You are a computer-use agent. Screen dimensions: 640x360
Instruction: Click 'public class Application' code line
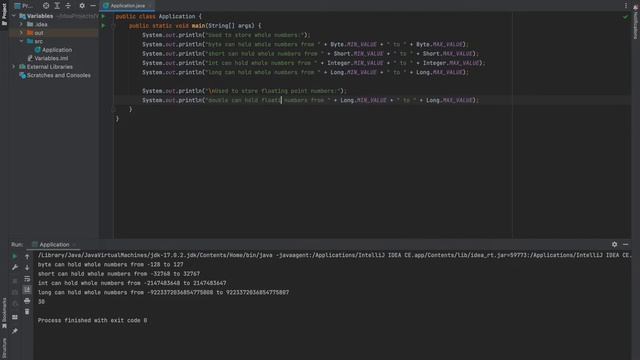pyautogui.click(x=158, y=16)
